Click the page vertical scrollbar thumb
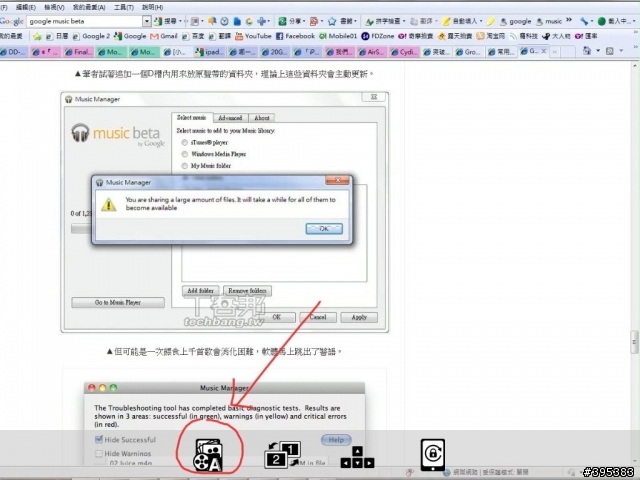This screenshot has height=480, width=640. [x=634, y=341]
